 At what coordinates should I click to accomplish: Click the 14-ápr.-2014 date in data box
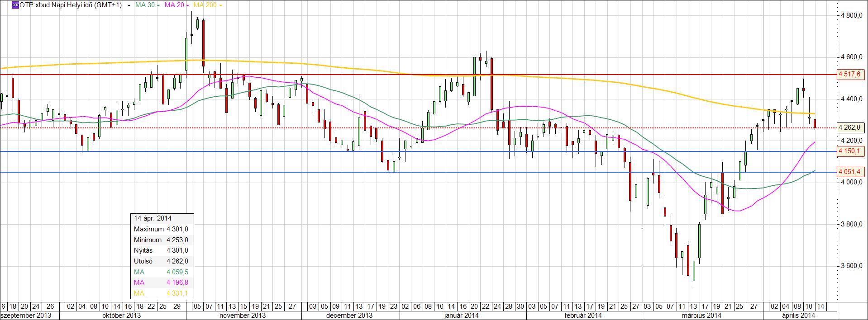(153, 218)
